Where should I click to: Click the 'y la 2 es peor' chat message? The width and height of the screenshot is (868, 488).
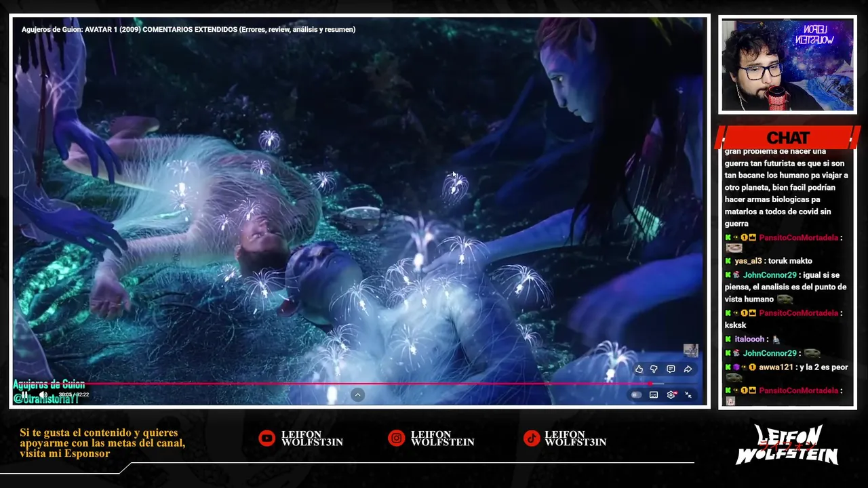point(823,367)
